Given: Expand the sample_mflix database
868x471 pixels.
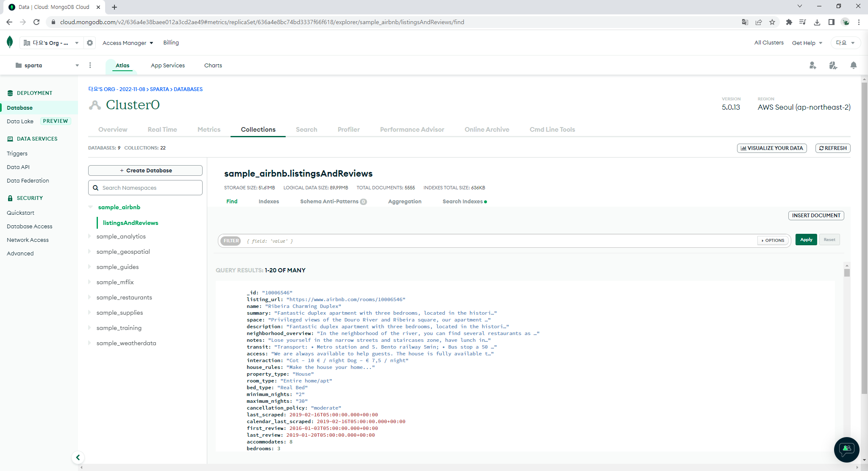Looking at the screenshot, I should (89, 282).
